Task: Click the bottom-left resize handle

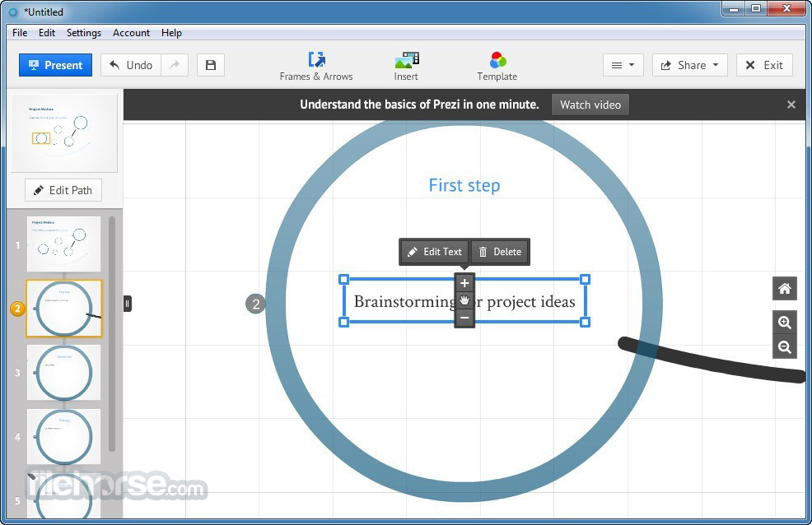Action: click(x=344, y=323)
